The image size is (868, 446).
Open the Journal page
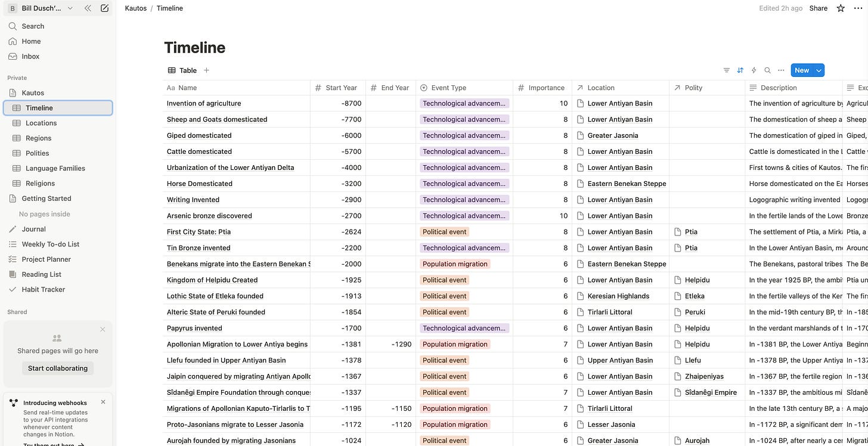pyautogui.click(x=58, y=229)
